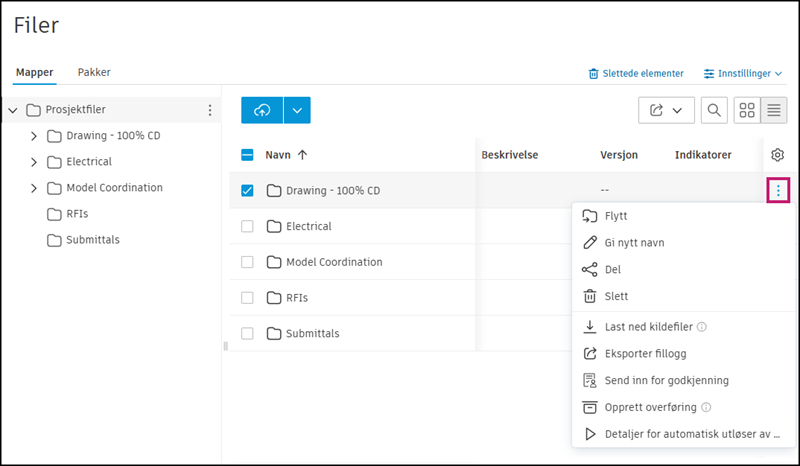This screenshot has height=466, width=800.
Task: Expand the Electrical folder in tree
Action: pyautogui.click(x=33, y=162)
